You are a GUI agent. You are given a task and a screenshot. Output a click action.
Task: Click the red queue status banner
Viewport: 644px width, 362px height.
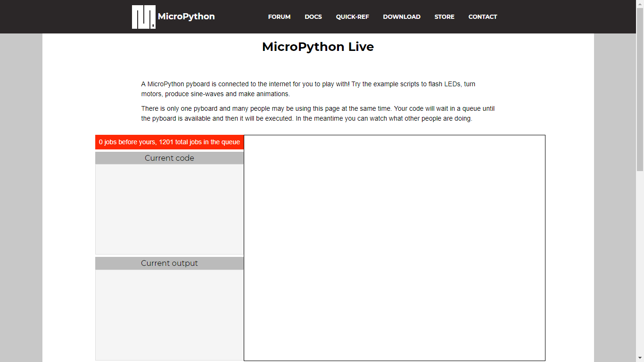point(169,142)
